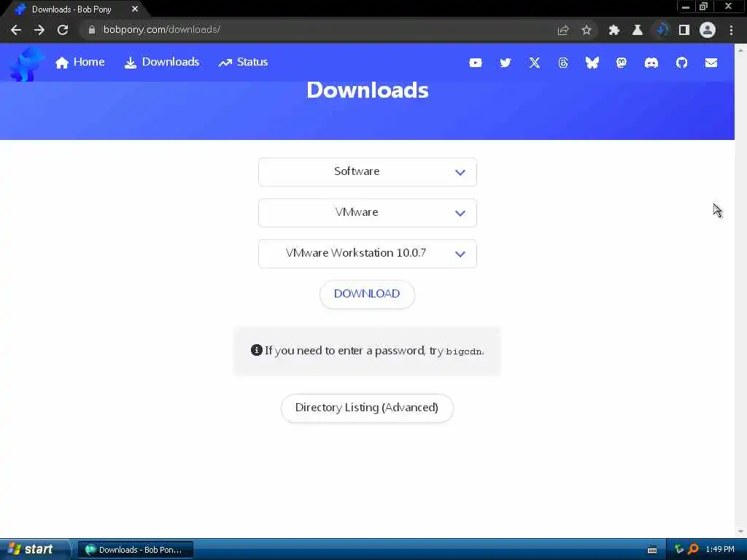Image resolution: width=747 pixels, height=560 pixels.
Task: Click the page scrollbar down arrow
Action: pyautogui.click(x=741, y=532)
